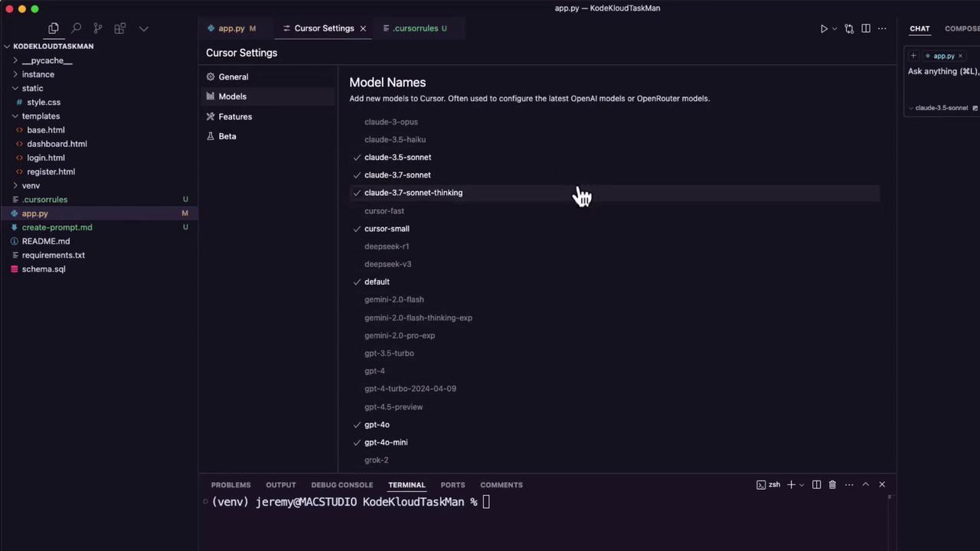
Task: Open the schema.sql file
Action: tap(44, 269)
